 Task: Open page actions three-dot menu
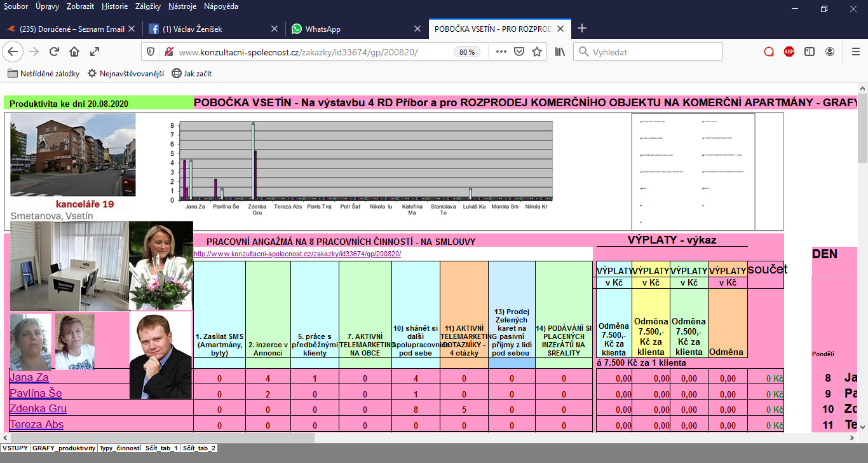tap(501, 52)
